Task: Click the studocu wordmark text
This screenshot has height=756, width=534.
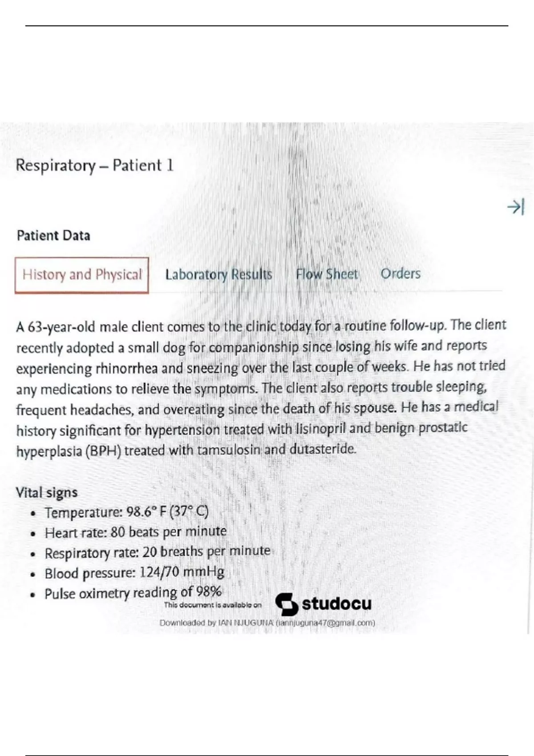Action: (336, 604)
